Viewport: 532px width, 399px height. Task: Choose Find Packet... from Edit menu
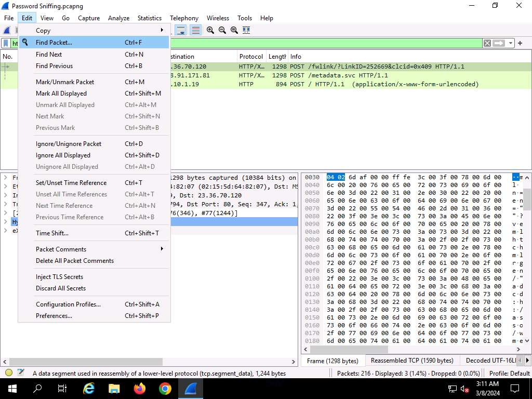[x=54, y=43]
